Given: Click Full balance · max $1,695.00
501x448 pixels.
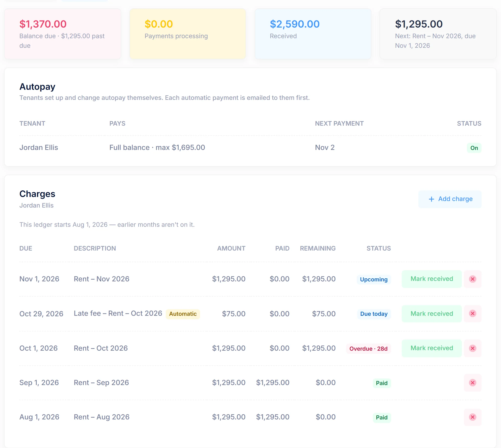Looking at the screenshot, I should point(157,147).
